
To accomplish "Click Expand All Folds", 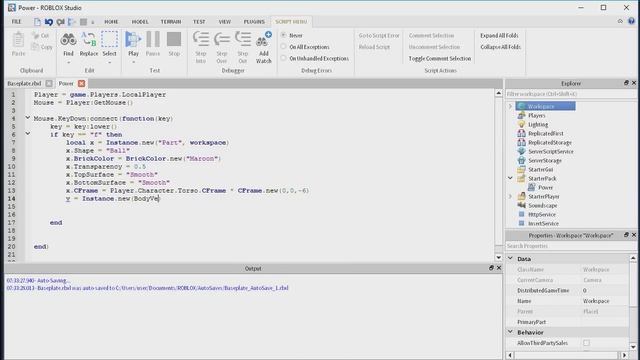I will [499, 36].
